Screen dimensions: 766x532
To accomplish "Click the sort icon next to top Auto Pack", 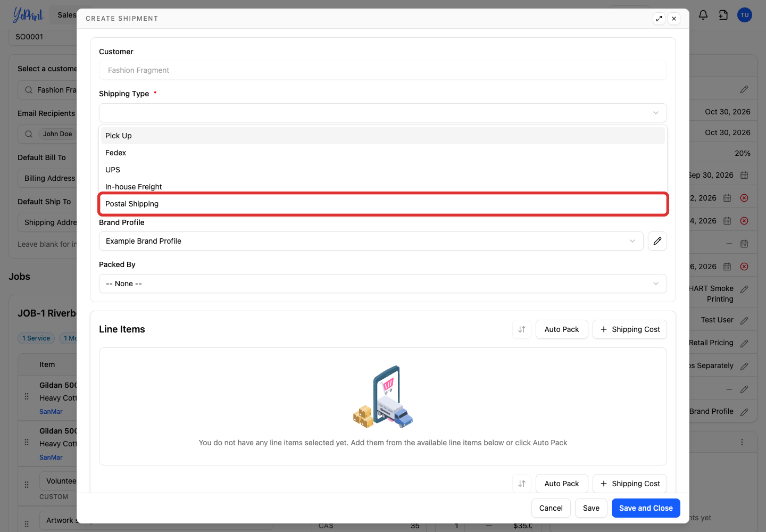I will 522,329.
